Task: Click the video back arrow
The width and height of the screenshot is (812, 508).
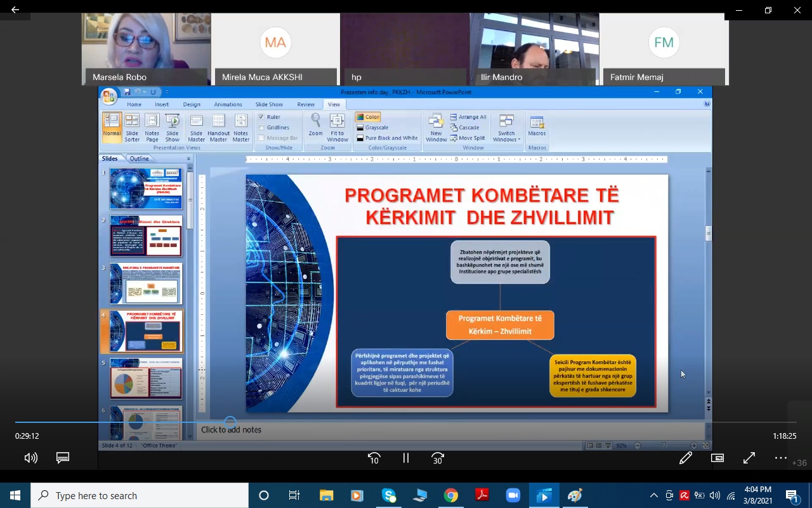Action: 15,10
